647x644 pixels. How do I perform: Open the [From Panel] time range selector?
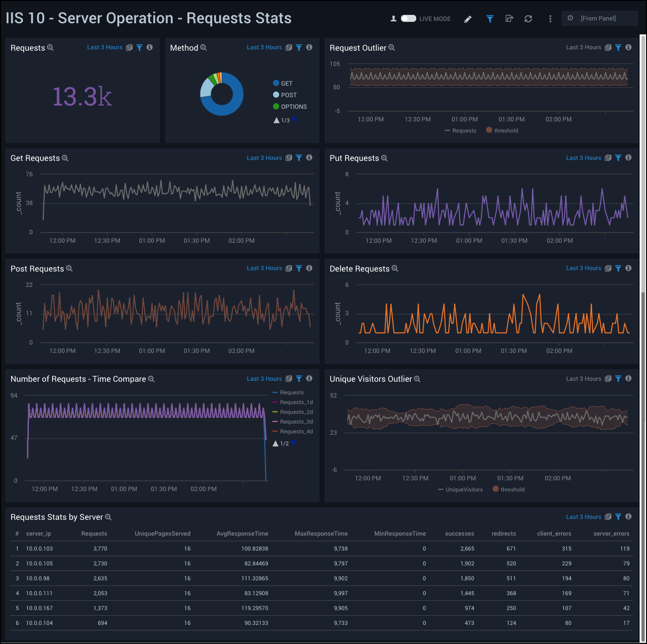coord(600,18)
